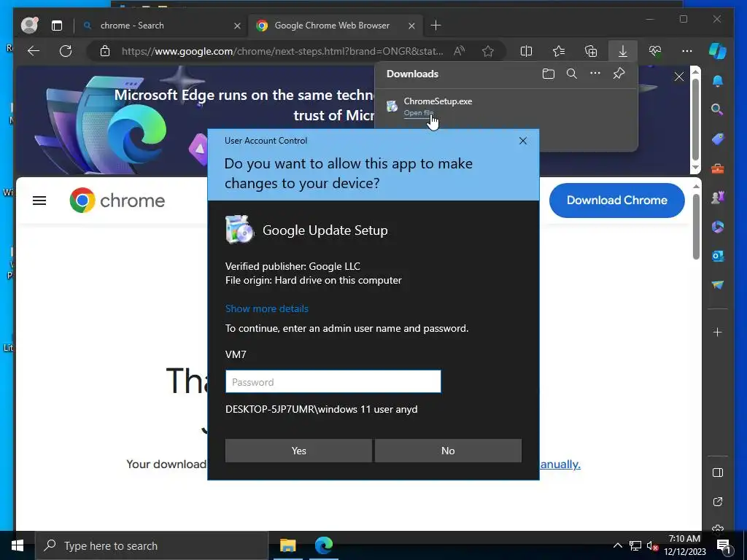Open Edge tab actions menu icon
The height and width of the screenshot is (560, 747).
click(57, 26)
